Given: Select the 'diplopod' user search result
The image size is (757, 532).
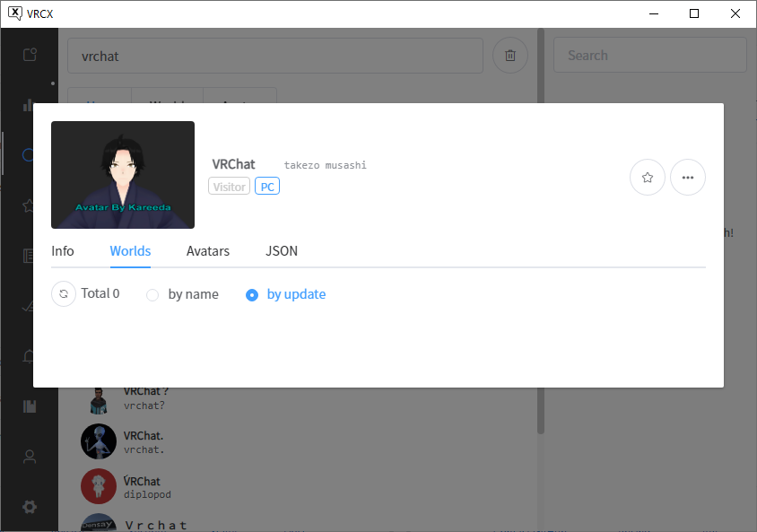Looking at the screenshot, I should [x=298, y=486].
